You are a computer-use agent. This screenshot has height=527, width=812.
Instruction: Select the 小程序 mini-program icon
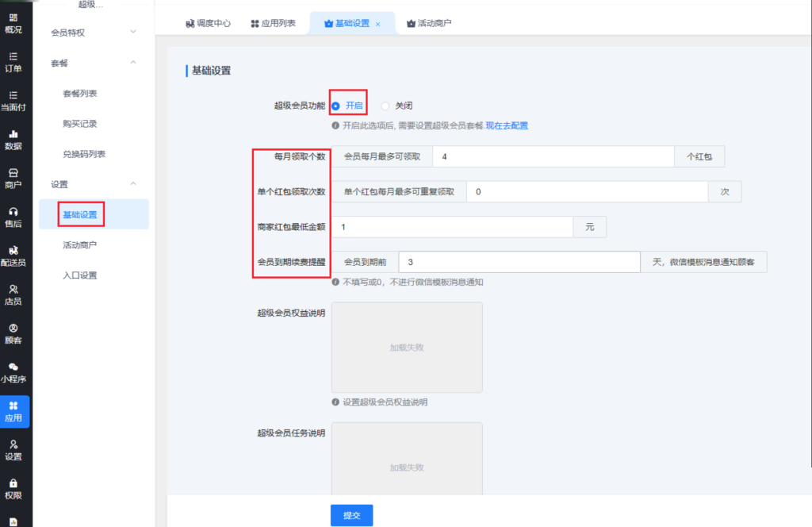pyautogui.click(x=13, y=367)
